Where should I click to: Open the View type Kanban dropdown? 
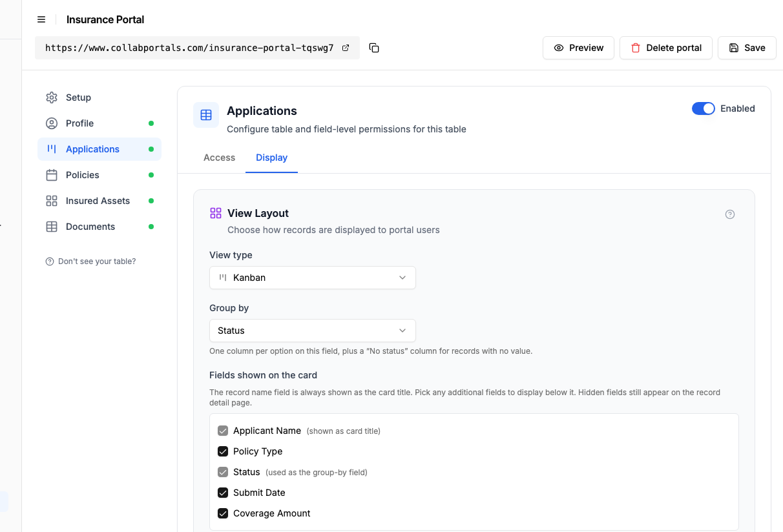pos(313,278)
